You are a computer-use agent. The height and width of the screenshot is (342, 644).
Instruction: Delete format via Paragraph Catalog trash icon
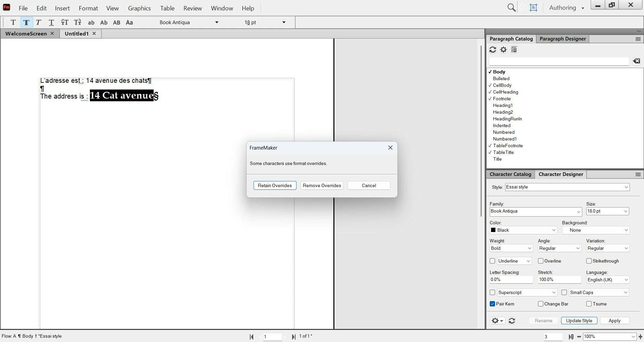[x=514, y=50]
